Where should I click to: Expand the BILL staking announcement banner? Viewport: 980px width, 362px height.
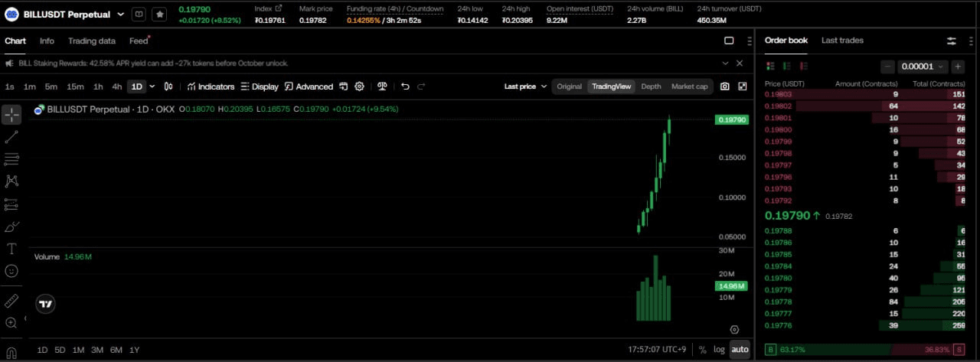coord(725,64)
